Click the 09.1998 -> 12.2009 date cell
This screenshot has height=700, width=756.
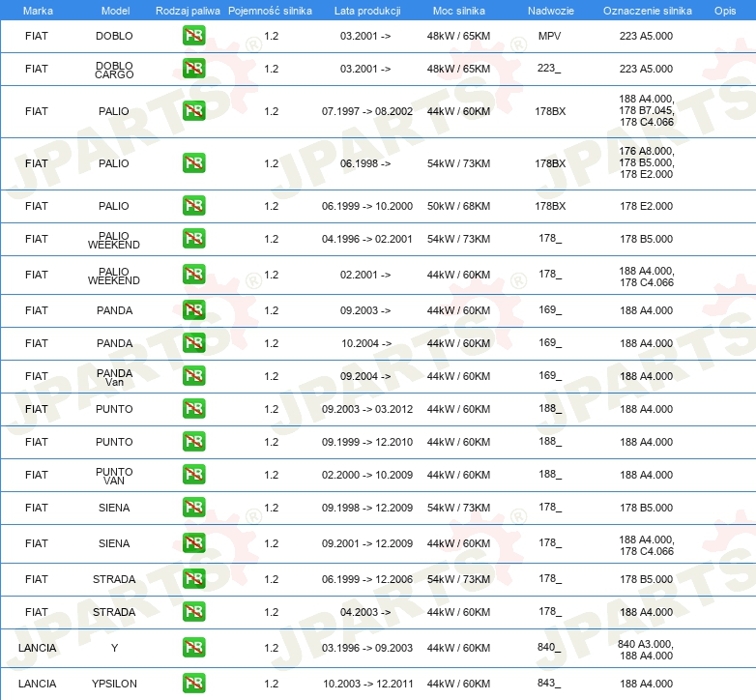point(367,508)
